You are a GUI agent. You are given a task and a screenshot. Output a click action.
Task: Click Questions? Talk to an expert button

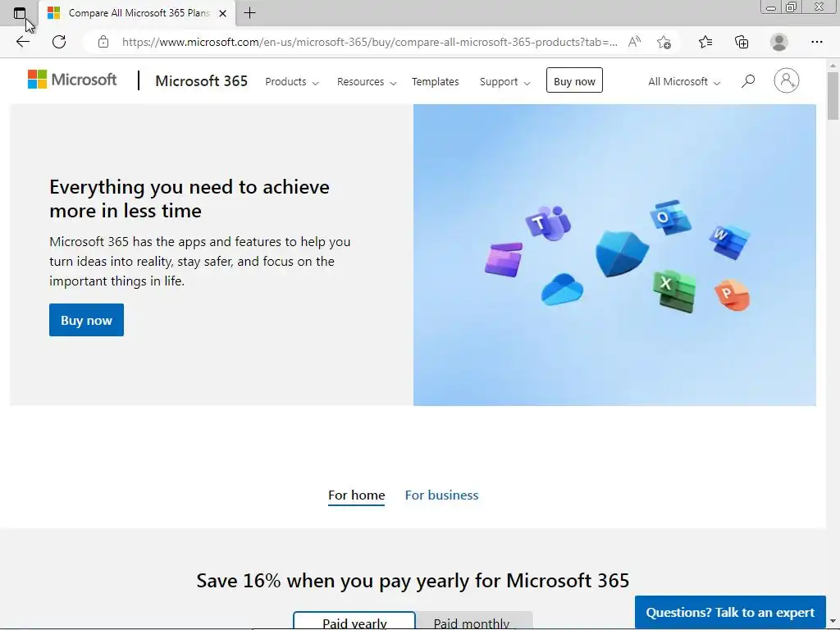730,612
